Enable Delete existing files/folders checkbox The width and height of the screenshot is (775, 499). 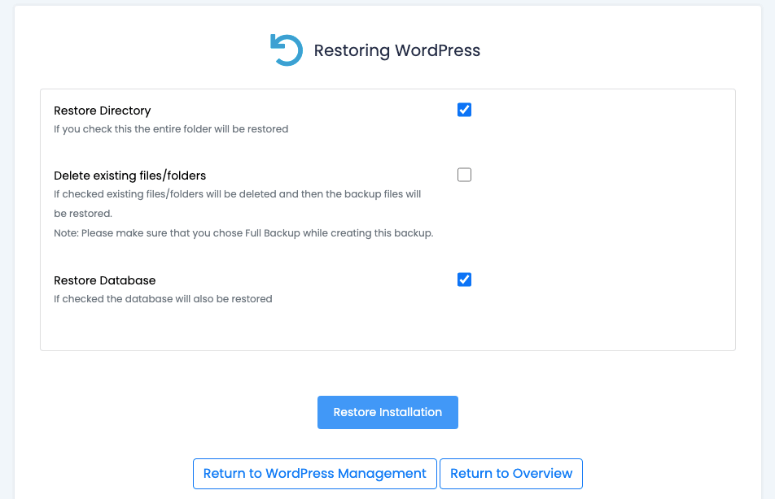[x=464, y=175]
